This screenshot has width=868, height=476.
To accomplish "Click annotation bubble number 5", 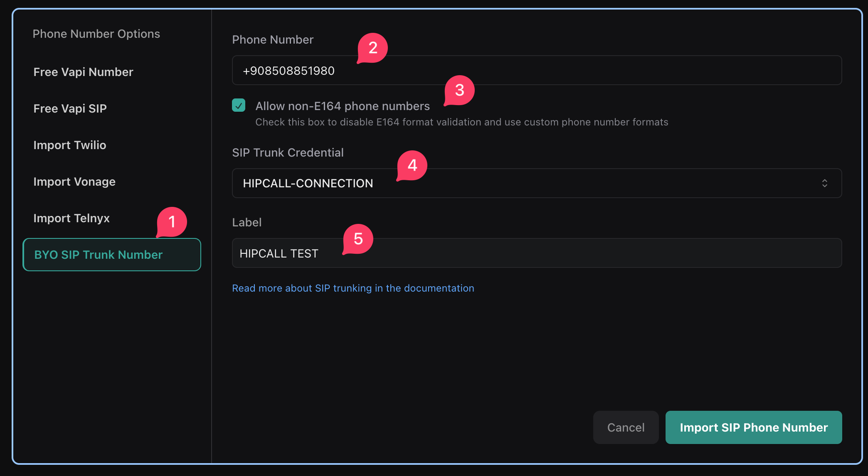I will [x=358, y=239].
